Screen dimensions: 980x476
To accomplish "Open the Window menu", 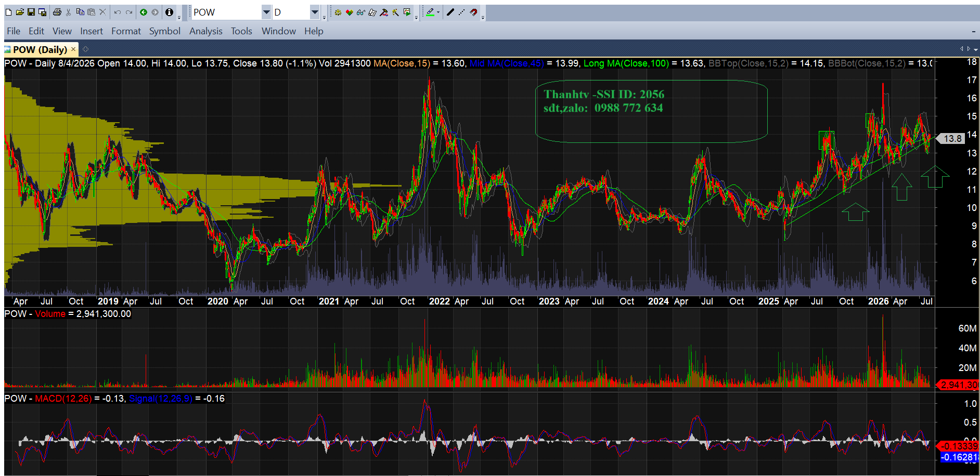I will click(x=279, y=31).
